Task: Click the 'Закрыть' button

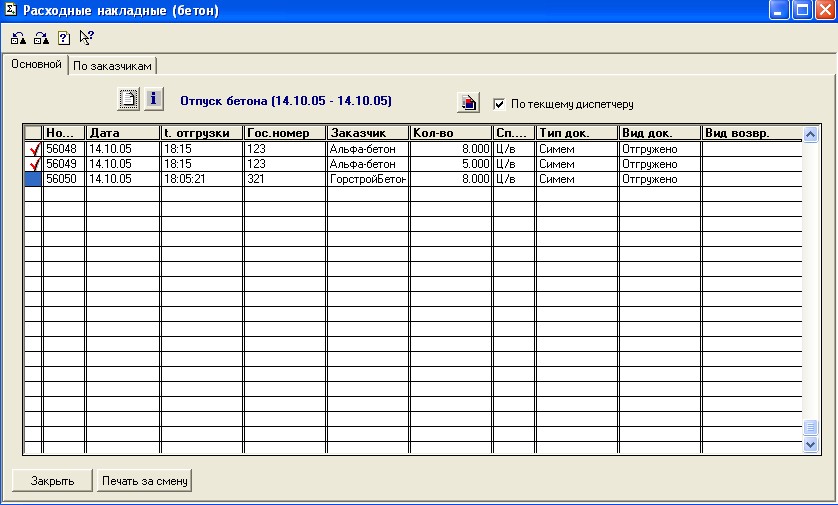Action: point(52,480)
